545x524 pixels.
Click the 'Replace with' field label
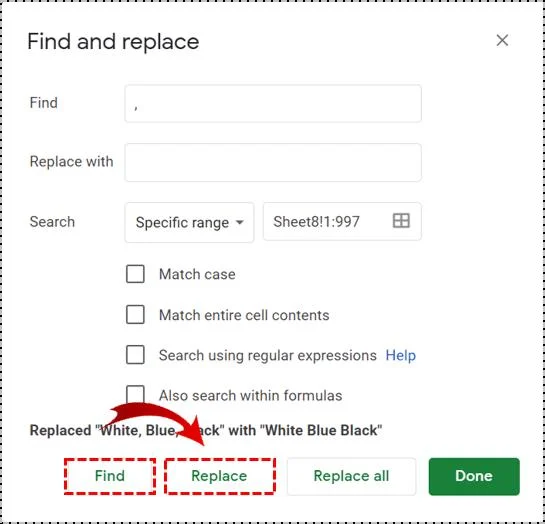tap(72, 162)
